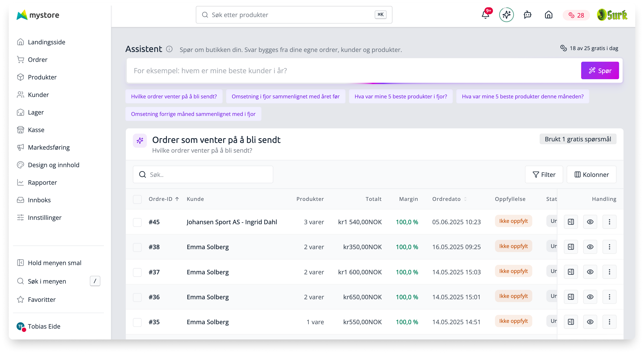Select suggestion 'Hvilke ordrer venter på å bli sendt?'

click(x=174, y=97)
